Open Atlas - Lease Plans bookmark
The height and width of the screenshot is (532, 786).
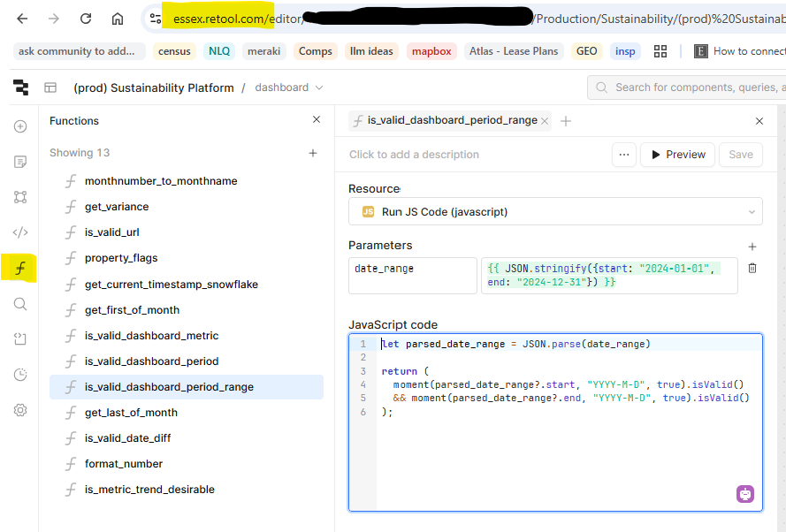pos(514,51)
